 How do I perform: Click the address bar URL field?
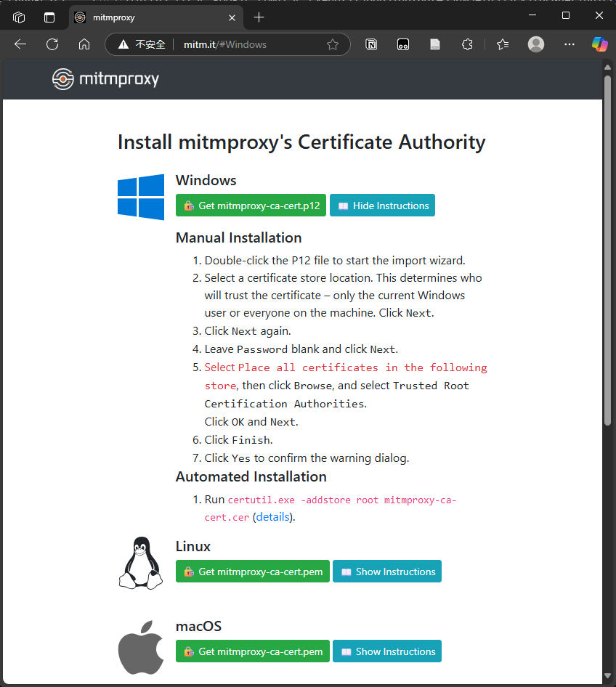(x=247, y=44)
